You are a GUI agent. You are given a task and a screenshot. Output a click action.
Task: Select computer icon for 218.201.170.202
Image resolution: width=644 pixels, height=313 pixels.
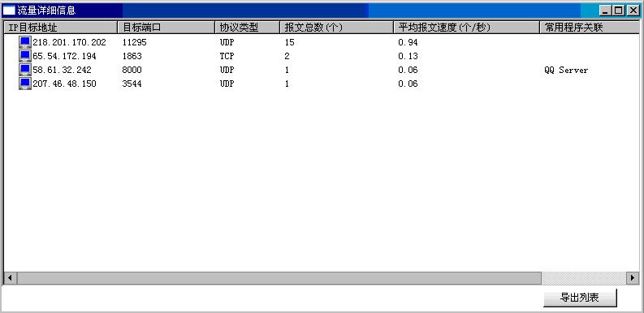25,42
